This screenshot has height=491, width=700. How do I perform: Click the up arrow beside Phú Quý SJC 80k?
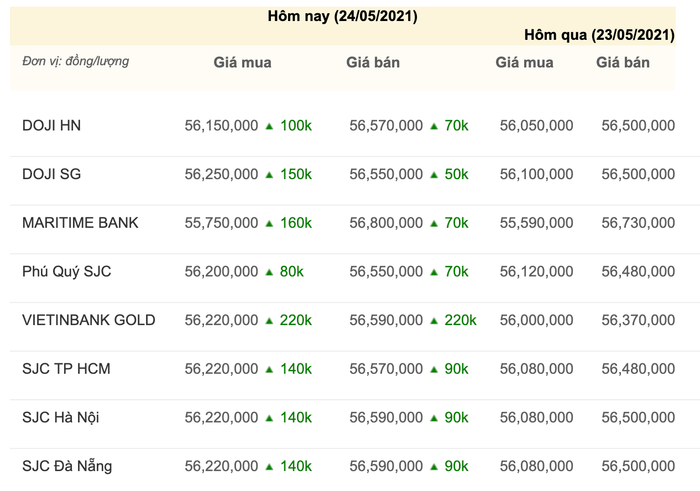(268, 272)
